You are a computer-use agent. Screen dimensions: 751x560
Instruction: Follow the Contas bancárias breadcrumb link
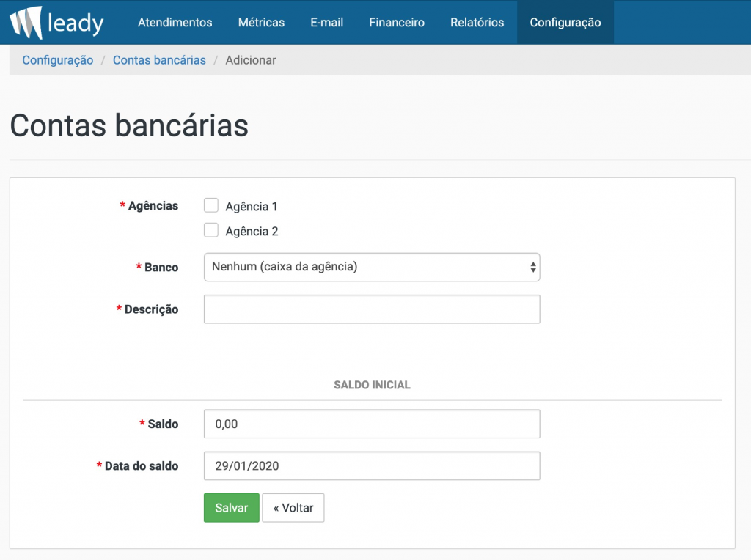(x=159, y=60)
